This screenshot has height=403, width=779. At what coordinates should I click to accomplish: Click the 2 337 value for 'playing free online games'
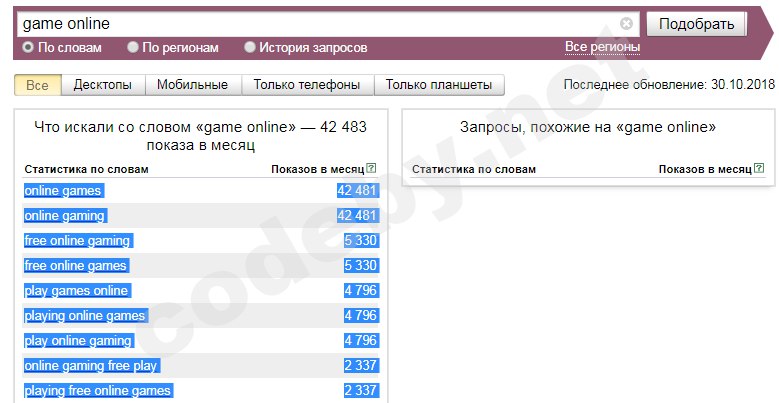click(361, 390)
